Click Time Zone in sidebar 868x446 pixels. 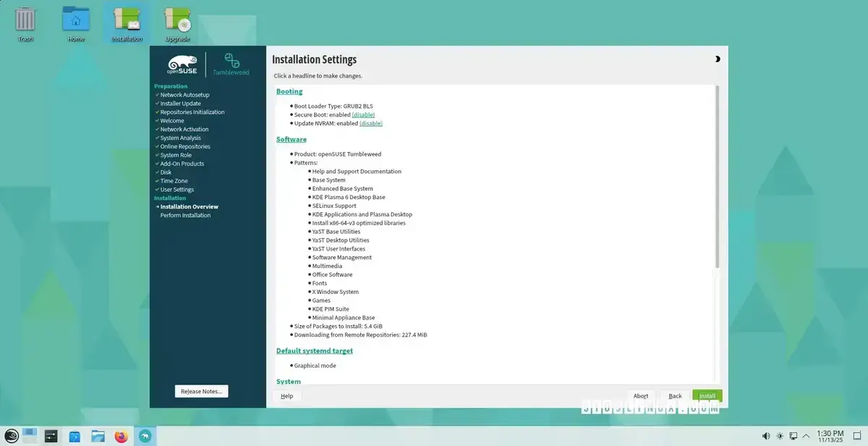point(174,181)
